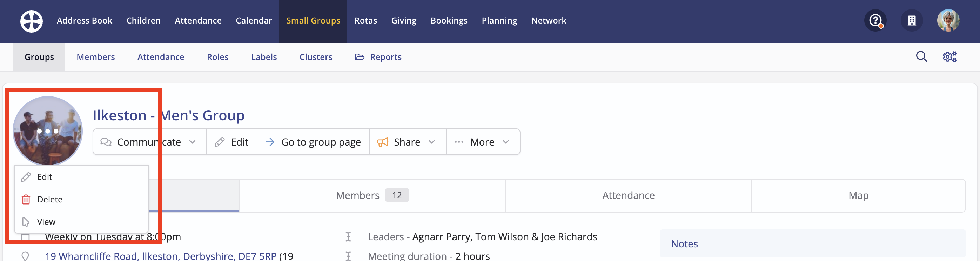Switch to Labels sub-tab

coord(264,57)
